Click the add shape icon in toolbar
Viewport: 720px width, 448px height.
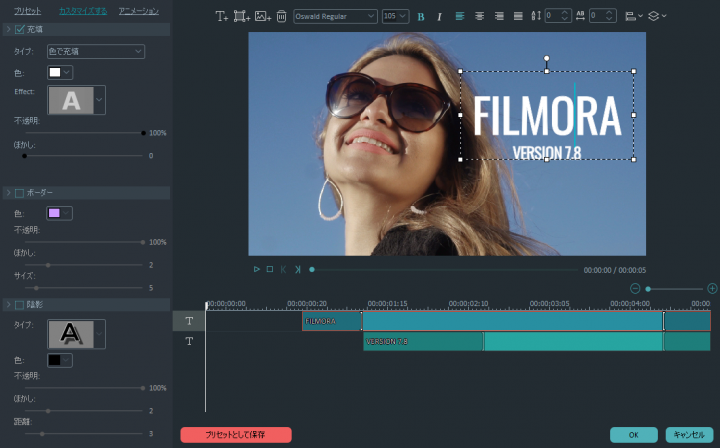click(242, 16)
